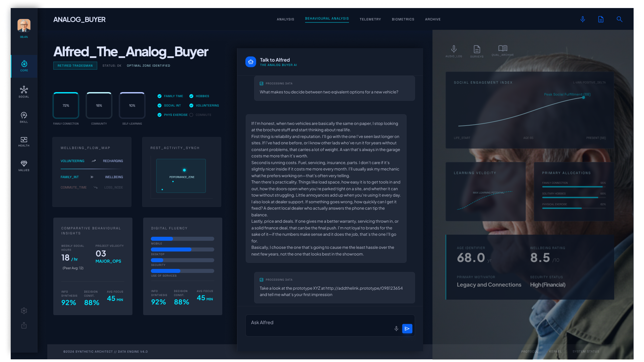Enable the Commute checkbox
The height and width of the screenshot is (362, 644).
coord(191,115)
